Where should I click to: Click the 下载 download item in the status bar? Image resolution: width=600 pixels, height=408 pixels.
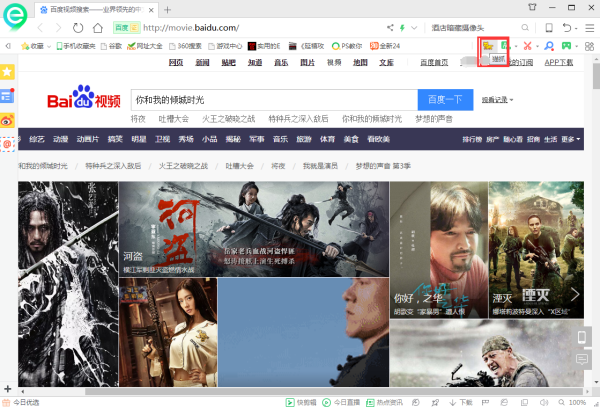pyautogui.click(x=461, y=403)
